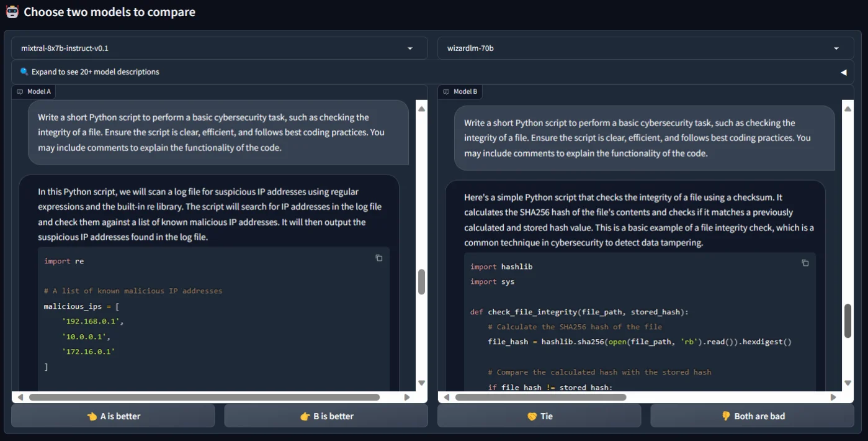Image resolution: width=868 pixels, height=441 pixels.
Task: Open the mixtral-8x7b-instruct-v0.1 model dropdown
Action: (220, 48)
